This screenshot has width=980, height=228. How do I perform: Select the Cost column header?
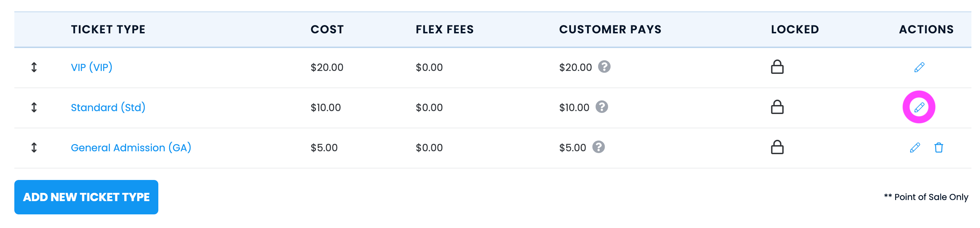click(x=327, y=29)
